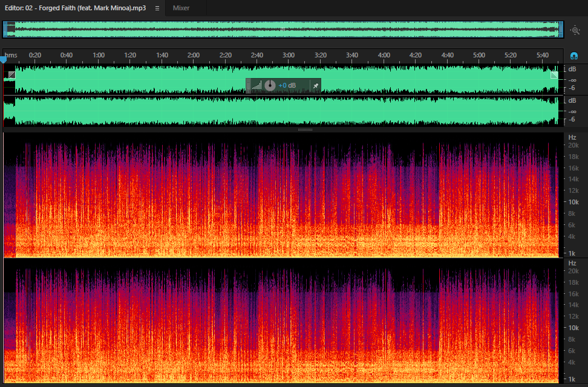Open the Editor panel menu icon
Viewport: 588px width, 387px height.
point(157,8)
